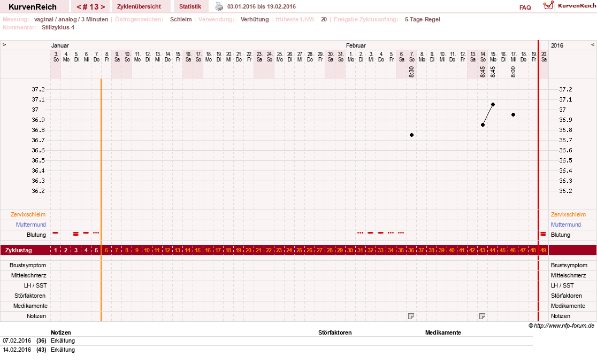Click the '5-Tage-Regel' value
Viewport: 597px width, 364px height.
[423, 19]
